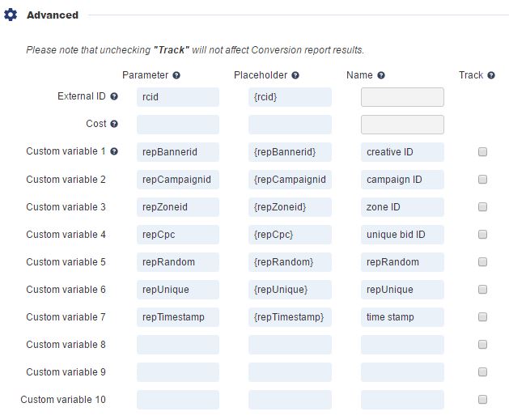The image size is (509, 420).
Task: Click empty parameter field for Custom variable 8
Action: point(178,345)
